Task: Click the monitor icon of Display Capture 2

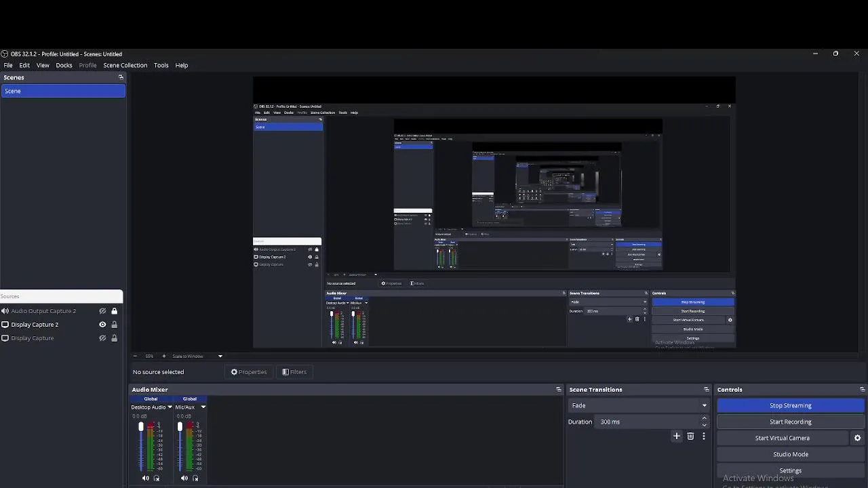Action: [5, 325]
